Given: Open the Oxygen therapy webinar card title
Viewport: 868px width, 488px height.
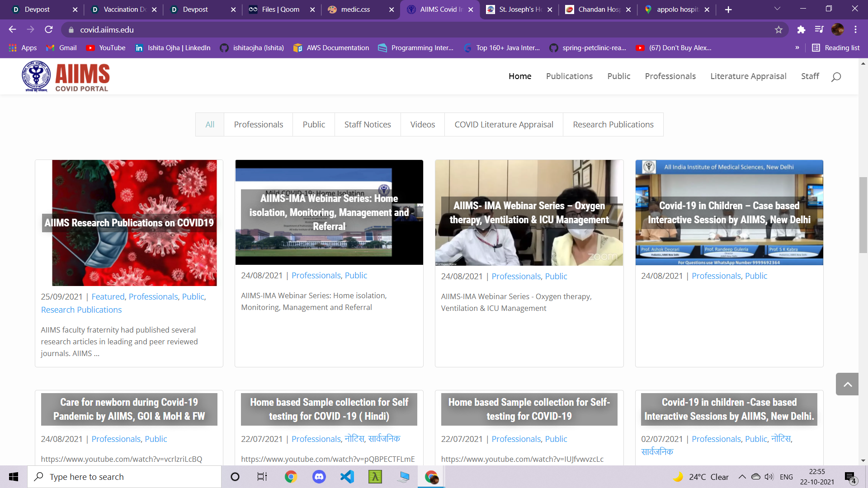Looking at the screenshot, I should 529,213.
